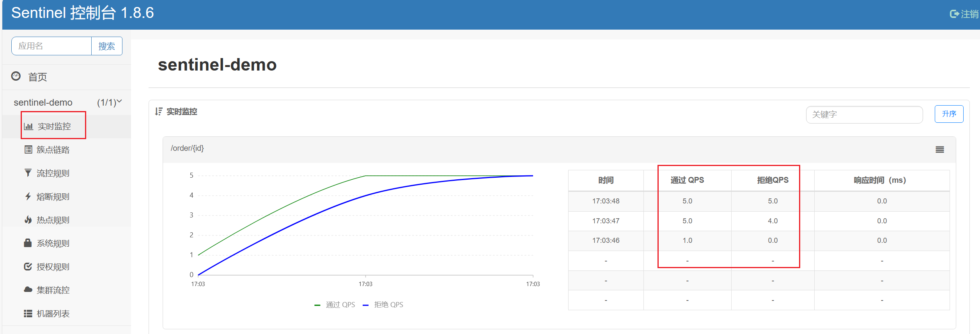Collapse the sentinel-demo app chevron
Viewport: 980px width, 334px height.
click(119, 102)
